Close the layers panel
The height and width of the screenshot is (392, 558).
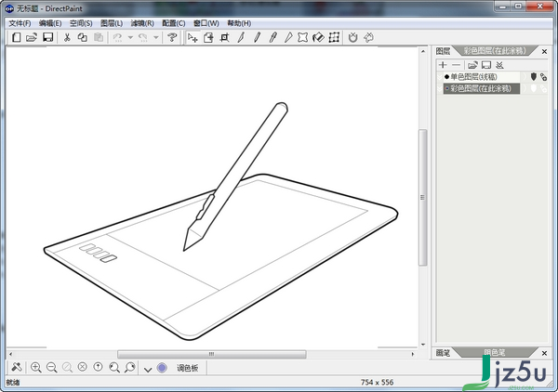click(x=544, y=52)
